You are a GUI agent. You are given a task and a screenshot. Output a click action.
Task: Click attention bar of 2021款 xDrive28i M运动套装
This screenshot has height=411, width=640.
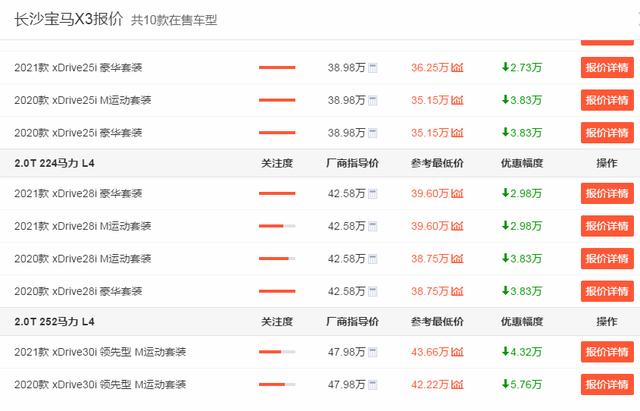click(277, 226)
